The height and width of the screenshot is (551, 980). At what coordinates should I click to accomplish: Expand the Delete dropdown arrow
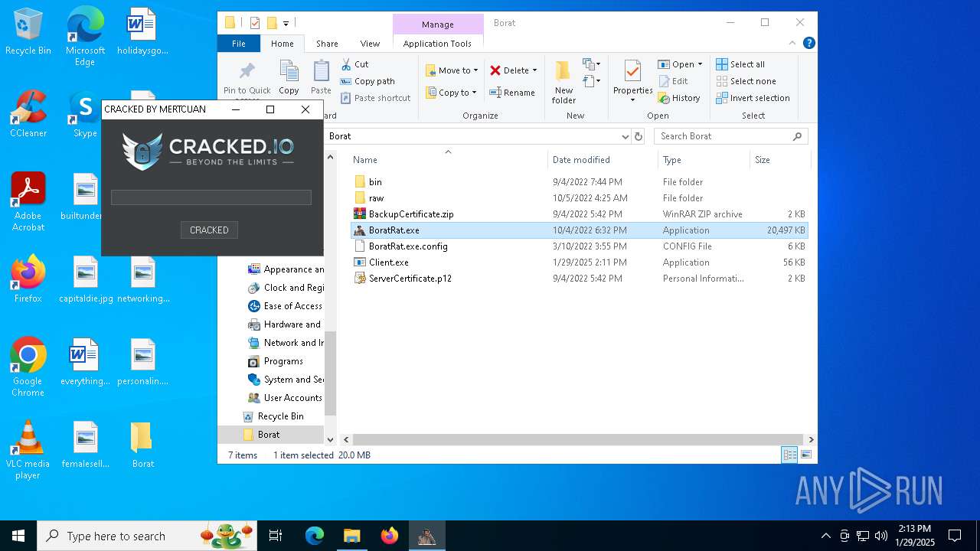(534, 70)
